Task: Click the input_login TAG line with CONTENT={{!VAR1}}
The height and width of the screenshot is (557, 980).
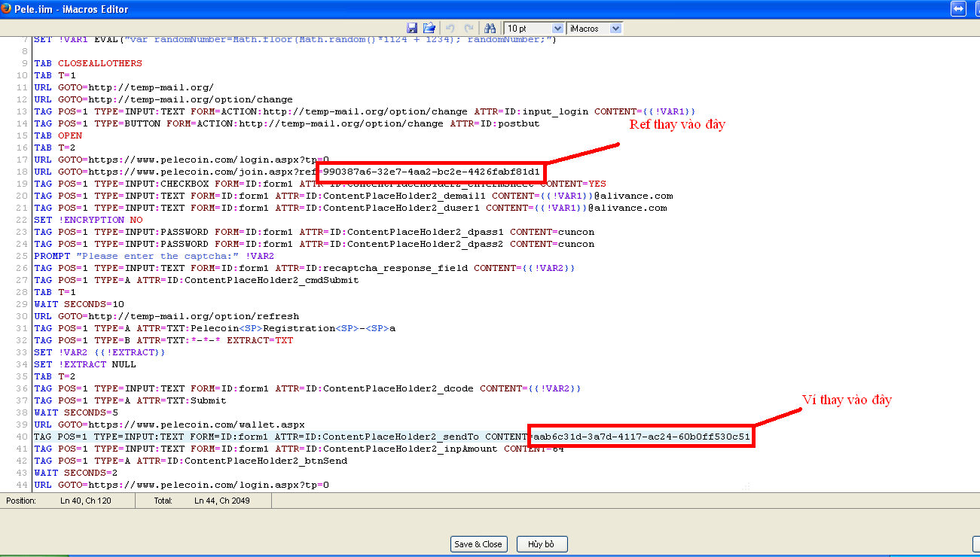Action: (x=365, y=111)
